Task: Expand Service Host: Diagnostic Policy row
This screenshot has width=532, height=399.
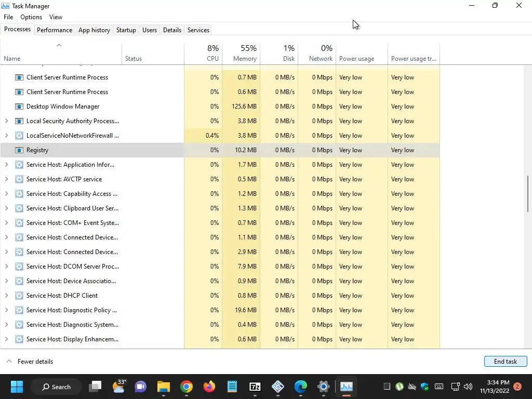Action: tap(6, 310)
